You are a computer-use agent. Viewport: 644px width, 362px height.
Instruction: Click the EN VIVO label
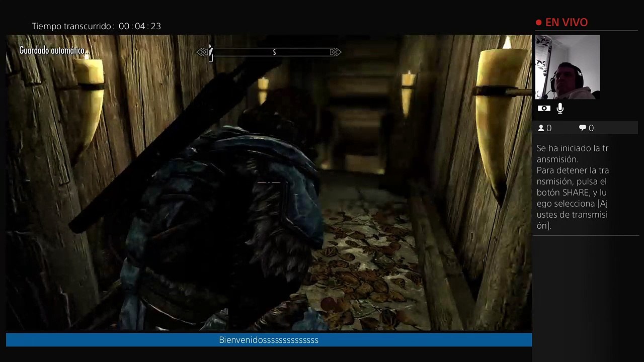[x=567, y=23]
